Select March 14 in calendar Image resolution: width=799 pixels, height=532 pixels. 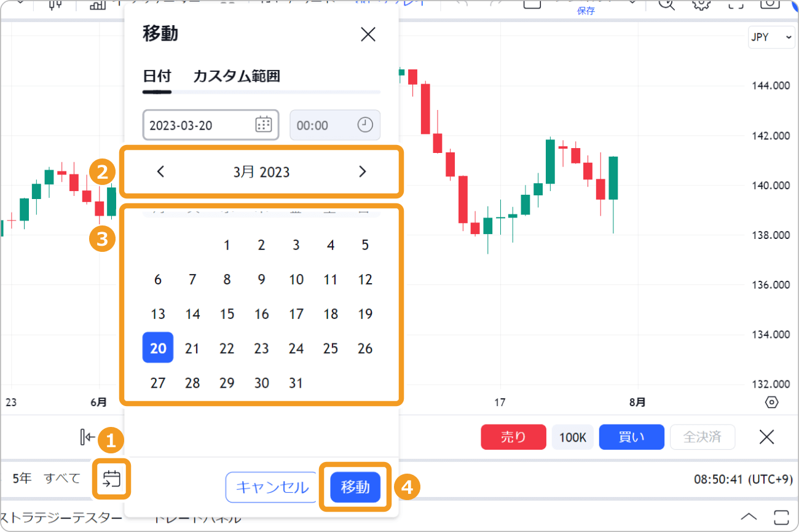coord(192,315)
